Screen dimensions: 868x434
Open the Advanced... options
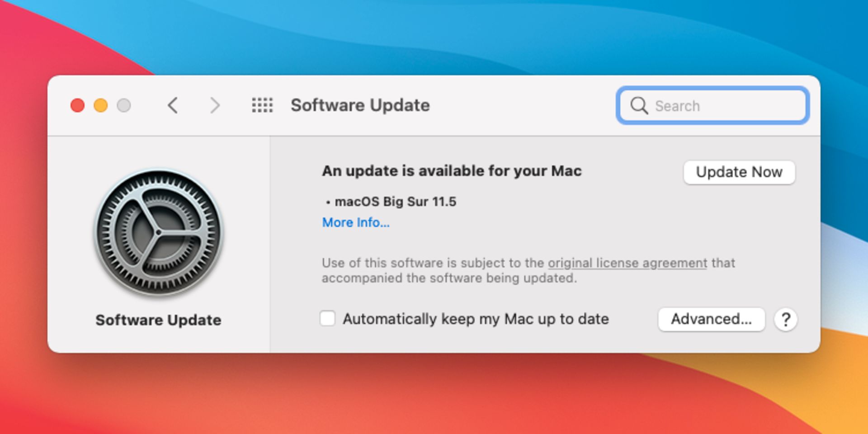pyautogui.click(x=711, y=319)
